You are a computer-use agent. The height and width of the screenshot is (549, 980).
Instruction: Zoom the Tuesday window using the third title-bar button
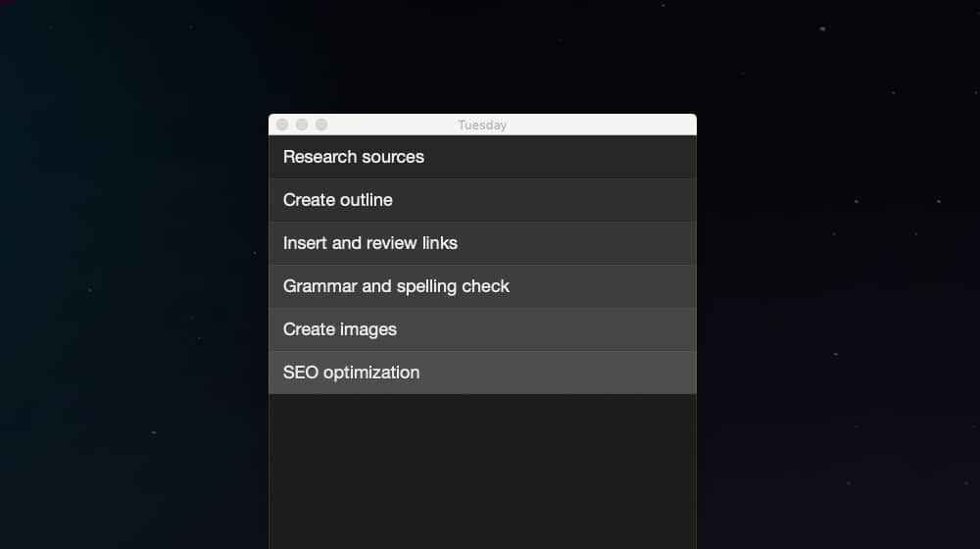(x=321, y=125)
